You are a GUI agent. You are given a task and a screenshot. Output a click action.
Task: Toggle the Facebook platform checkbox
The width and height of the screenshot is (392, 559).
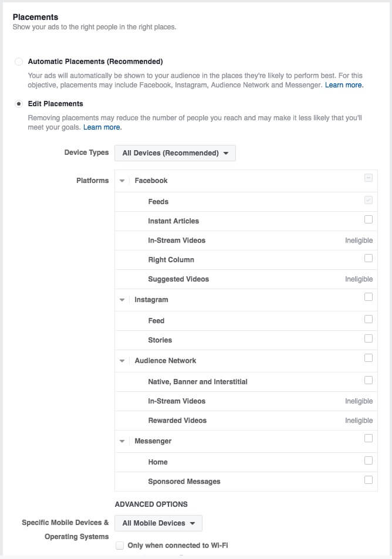click(368, 178)
